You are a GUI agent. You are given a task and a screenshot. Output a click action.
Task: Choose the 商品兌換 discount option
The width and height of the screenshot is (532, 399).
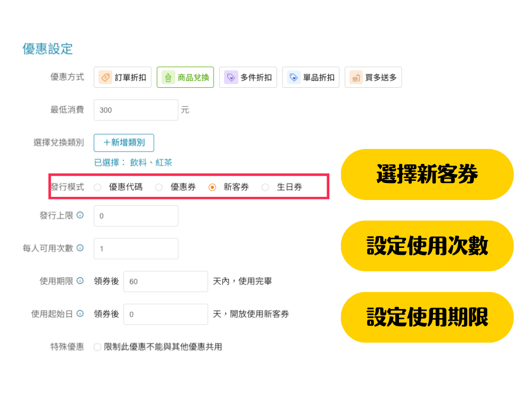pos(185,77)
